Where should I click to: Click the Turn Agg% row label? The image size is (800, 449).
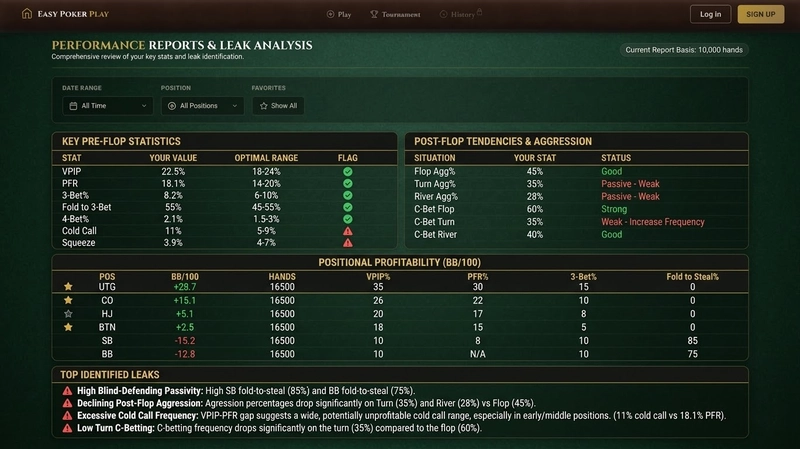pyautogui.click(x=435, y=184)
